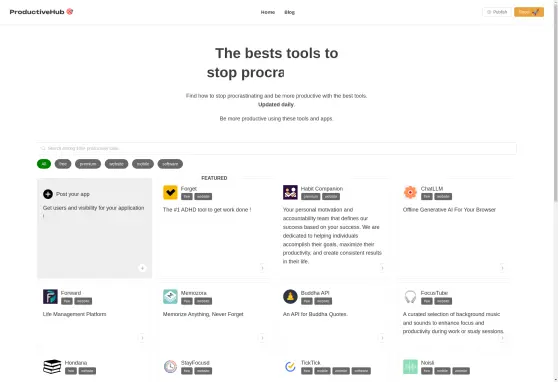Open the Buddha API round icon
The height and width of the screenshot is (382, 558).
click(x=290, y=297)
